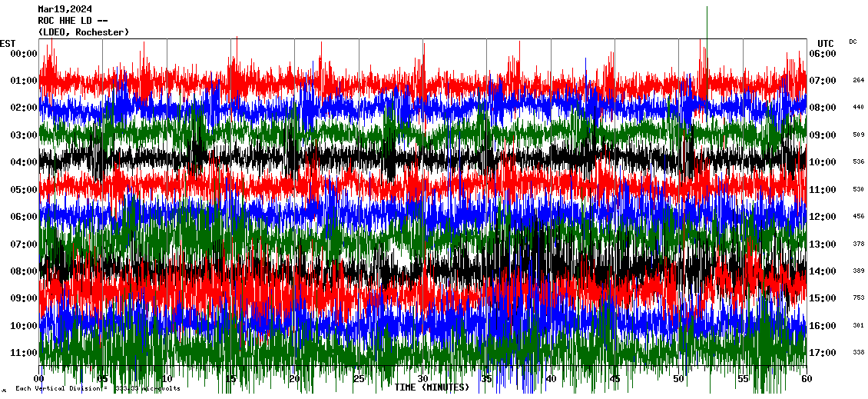868x399 pixels.
Task: Select the 08:00 EST row label
Action: click(24, 271)
